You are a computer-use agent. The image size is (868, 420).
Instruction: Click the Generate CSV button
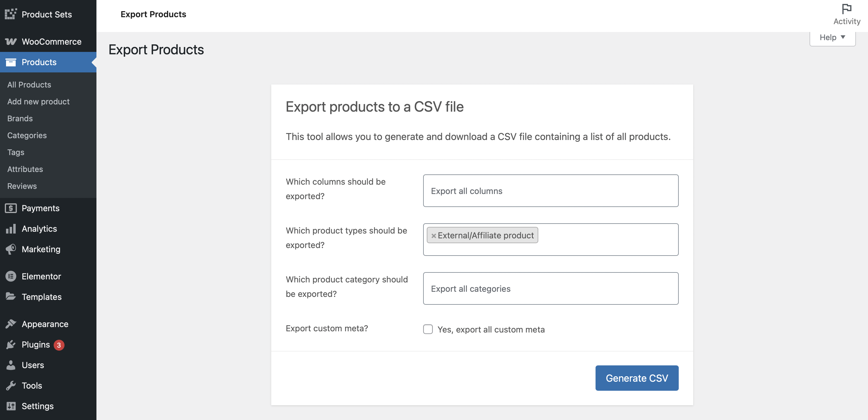pos(637,378)
